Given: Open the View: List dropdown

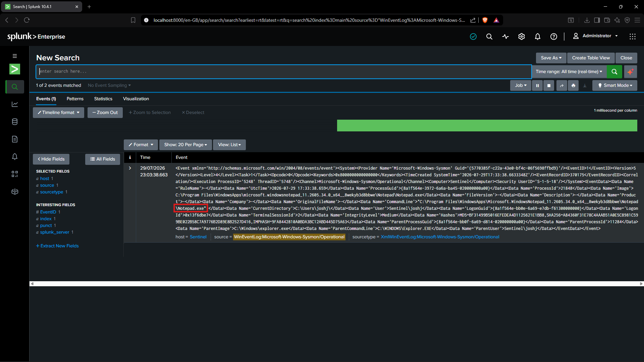Looking at the screenshot, I should pyautogui.click(x=229, y=145).
